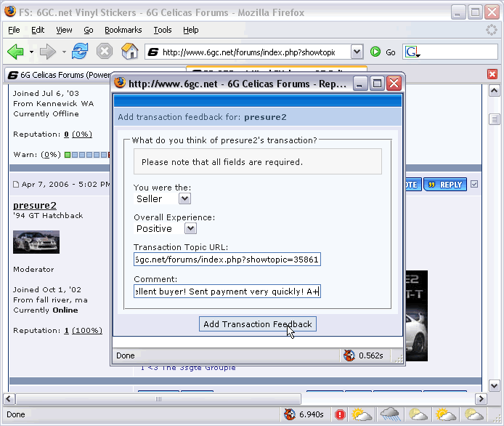Click the warn level bar indicator
504x426 pixels.
click(x=87, y=155)
